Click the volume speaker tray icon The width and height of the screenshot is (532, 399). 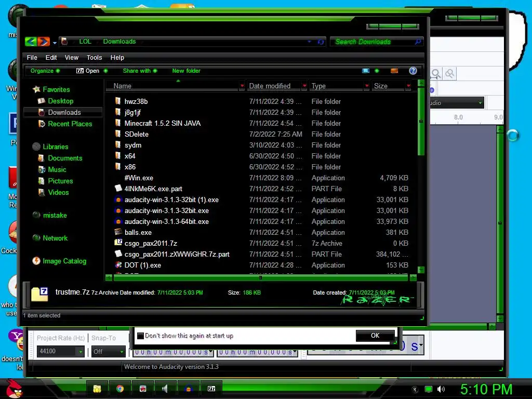click(441, 389)
